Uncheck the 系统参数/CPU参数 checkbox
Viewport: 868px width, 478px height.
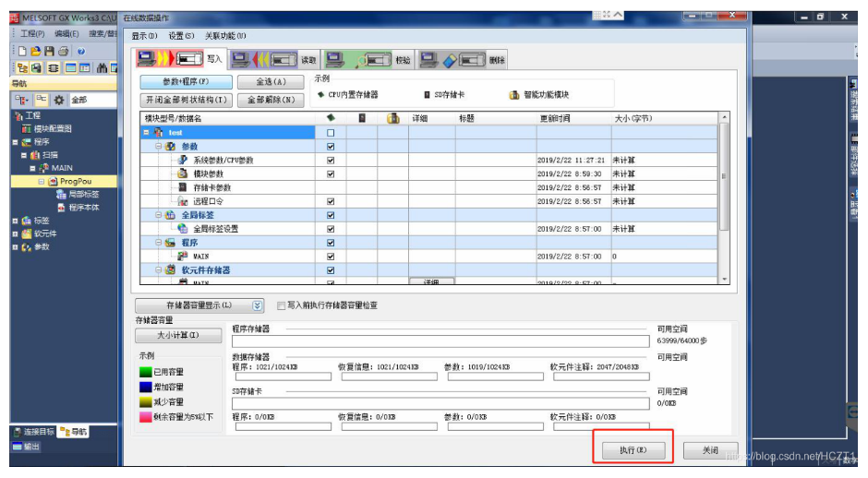[x=331, y=161]
